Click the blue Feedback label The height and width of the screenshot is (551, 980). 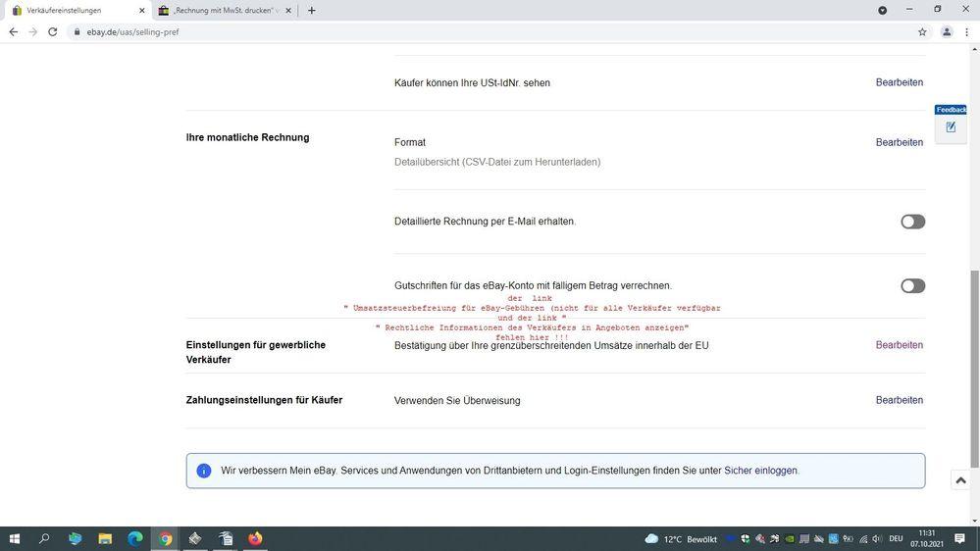951,110
